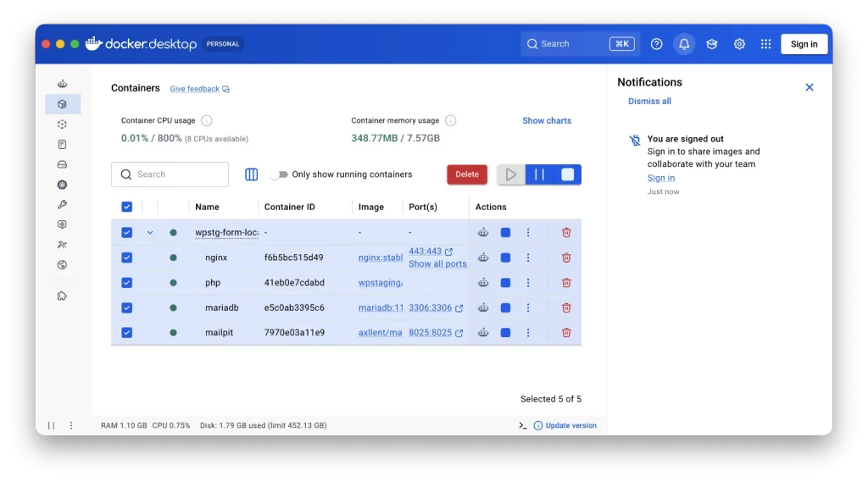Click Sign in link in notification
868x482 pixels.
tap(661, 178)
